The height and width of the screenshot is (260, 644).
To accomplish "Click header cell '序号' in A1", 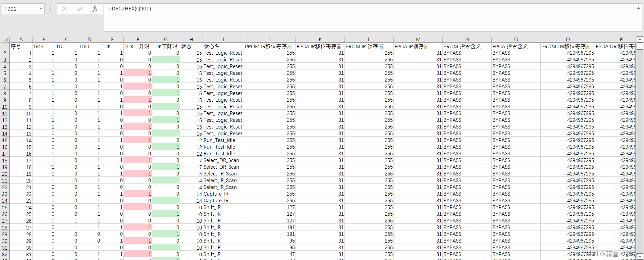I will (21, 46).
